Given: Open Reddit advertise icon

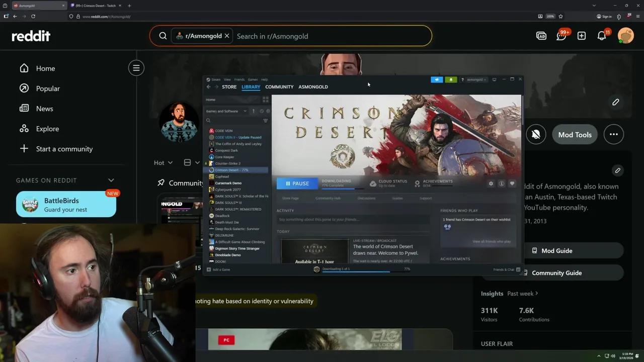Looking at the screenshot, I should (x=541, y=36).
